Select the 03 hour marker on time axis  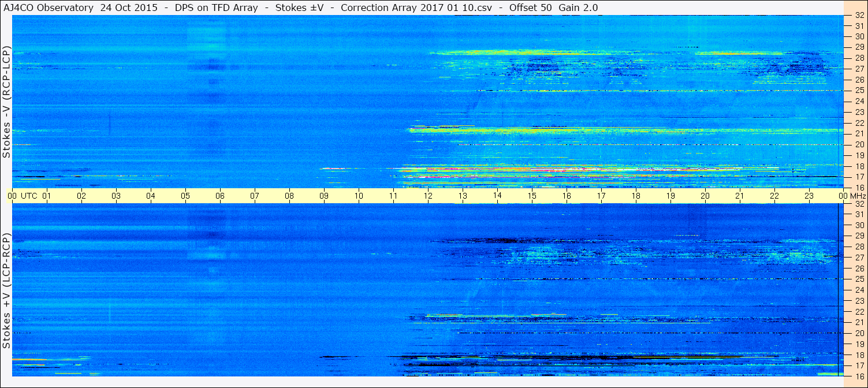tap(116, 196)
